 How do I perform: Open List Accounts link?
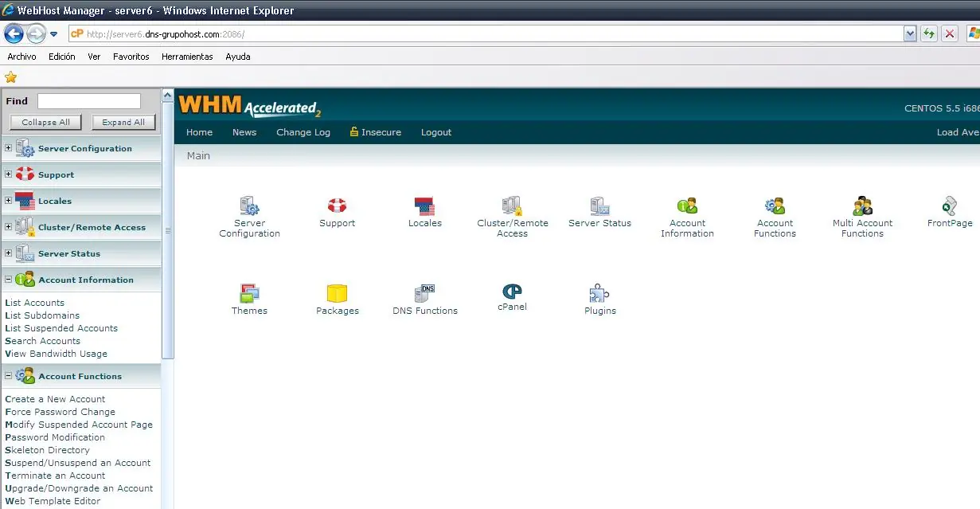click(34, 303)
